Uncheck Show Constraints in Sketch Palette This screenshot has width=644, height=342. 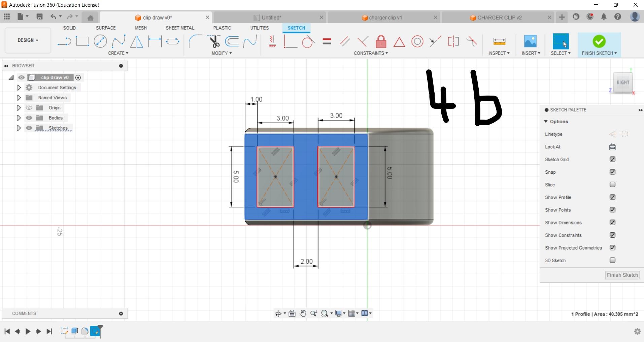[x=613, y=235]
